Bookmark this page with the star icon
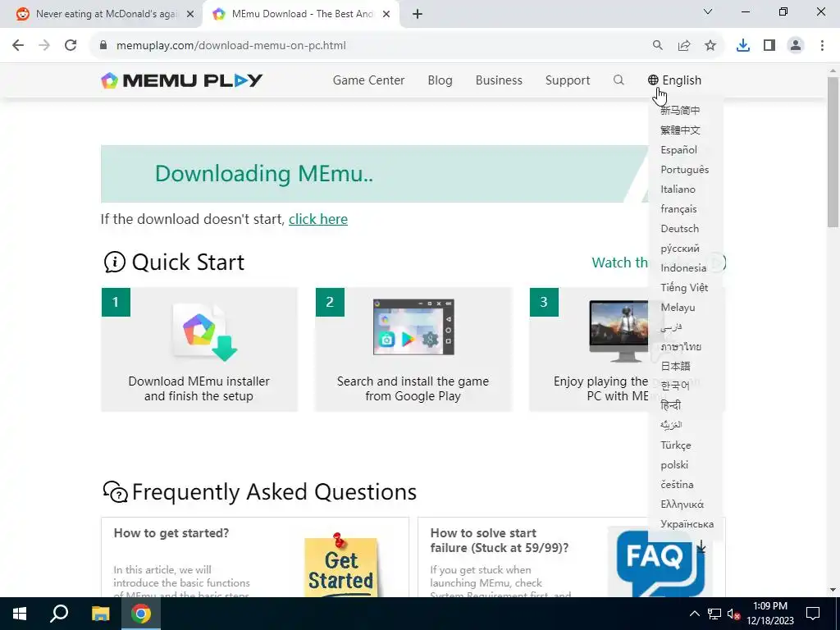840x630 pixels. coord(710,46)
